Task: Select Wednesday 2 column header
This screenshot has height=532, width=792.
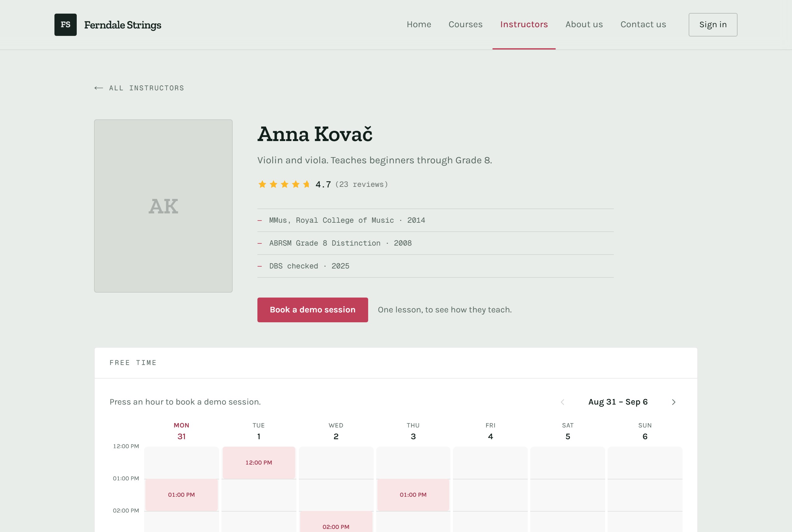Action: click(336, 431)
